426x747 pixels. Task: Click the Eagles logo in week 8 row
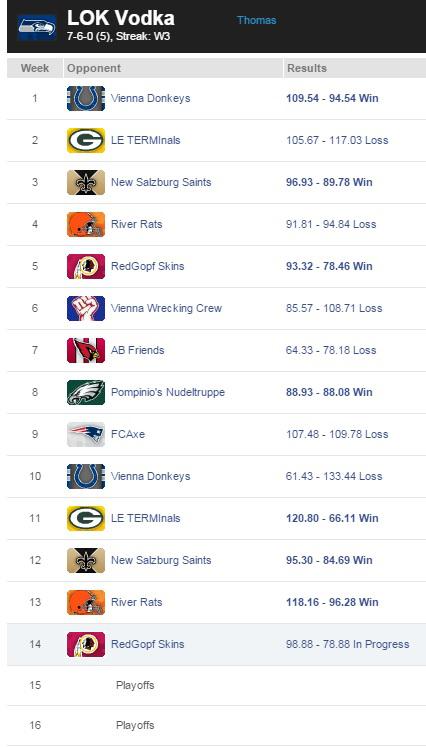point(86,393)
